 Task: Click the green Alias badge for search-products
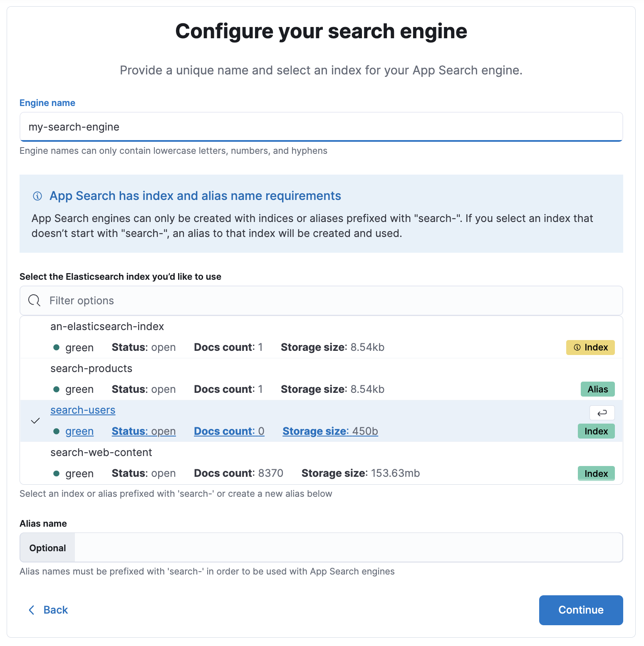pyautogui.click(x=597, y=389)
